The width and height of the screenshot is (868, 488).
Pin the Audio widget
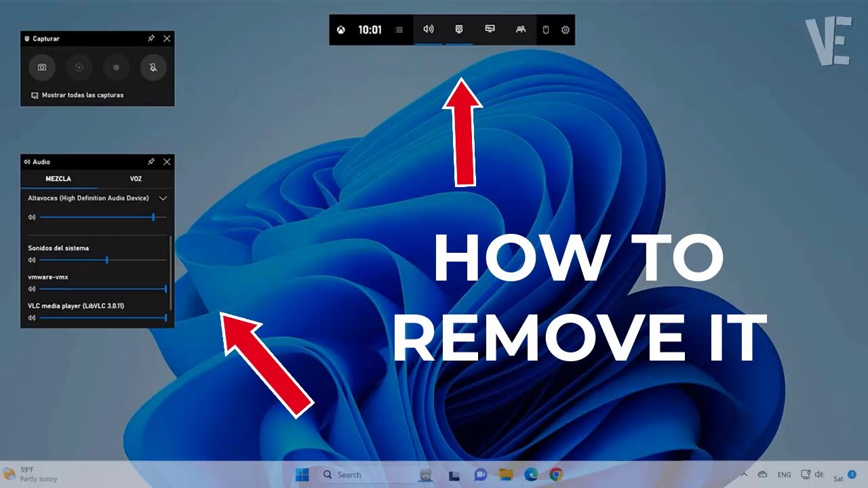151,162
